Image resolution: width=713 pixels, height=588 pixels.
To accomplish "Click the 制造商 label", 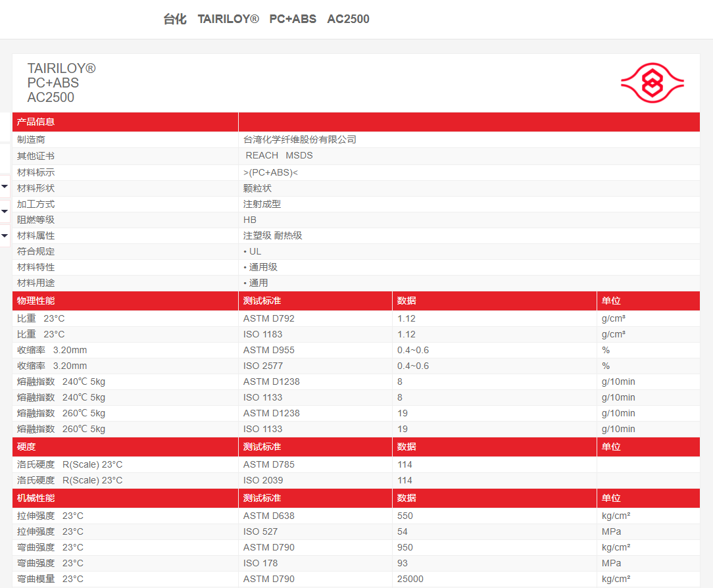I will [x=31, y=139].
